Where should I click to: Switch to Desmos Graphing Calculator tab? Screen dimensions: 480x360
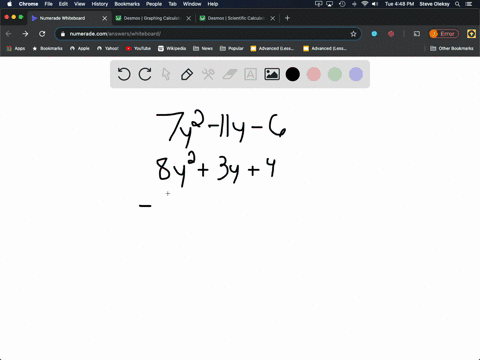point(152,18)
